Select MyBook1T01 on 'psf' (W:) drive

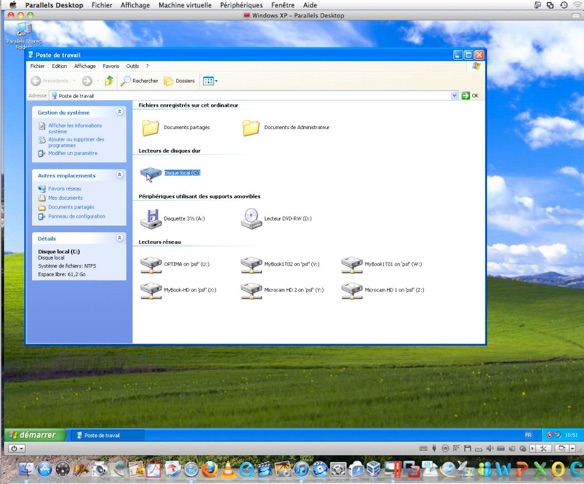[x=382, y=264]
